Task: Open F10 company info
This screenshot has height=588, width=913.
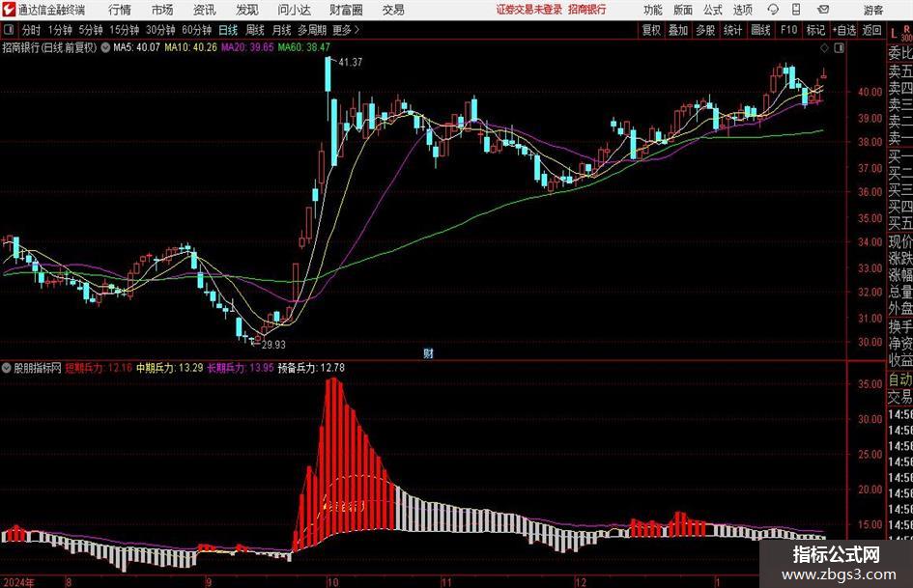Action: 789,30
